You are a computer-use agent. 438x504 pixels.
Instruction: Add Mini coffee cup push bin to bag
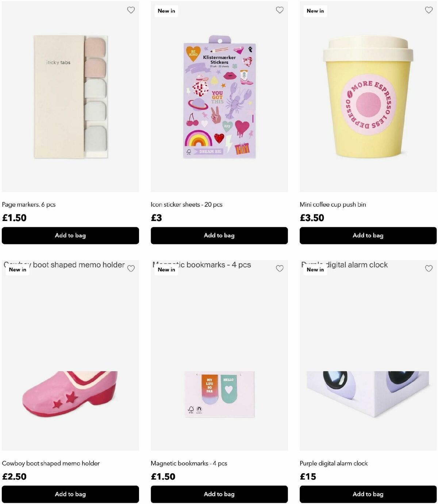pos(368,236)
